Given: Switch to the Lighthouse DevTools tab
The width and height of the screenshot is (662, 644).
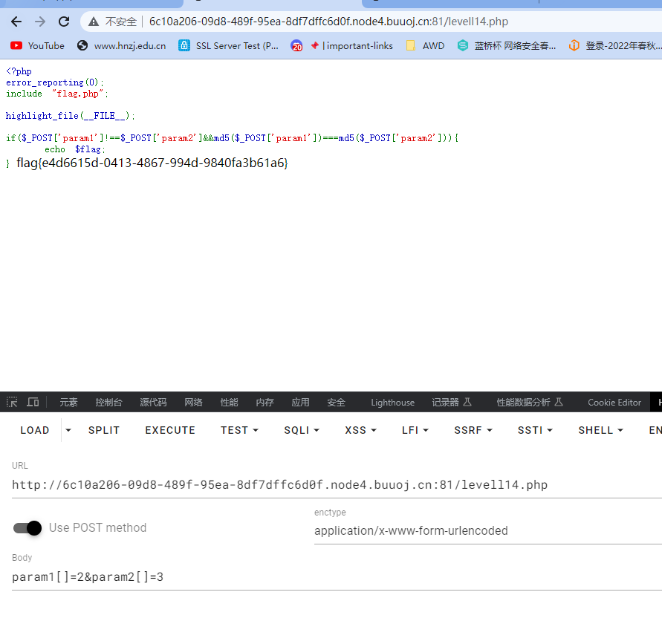Looking at the screenshot, I should tap(392, 402).
